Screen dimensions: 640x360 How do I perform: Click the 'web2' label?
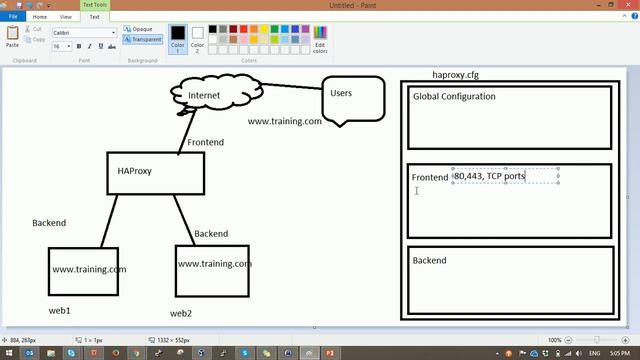click(181, 313)
